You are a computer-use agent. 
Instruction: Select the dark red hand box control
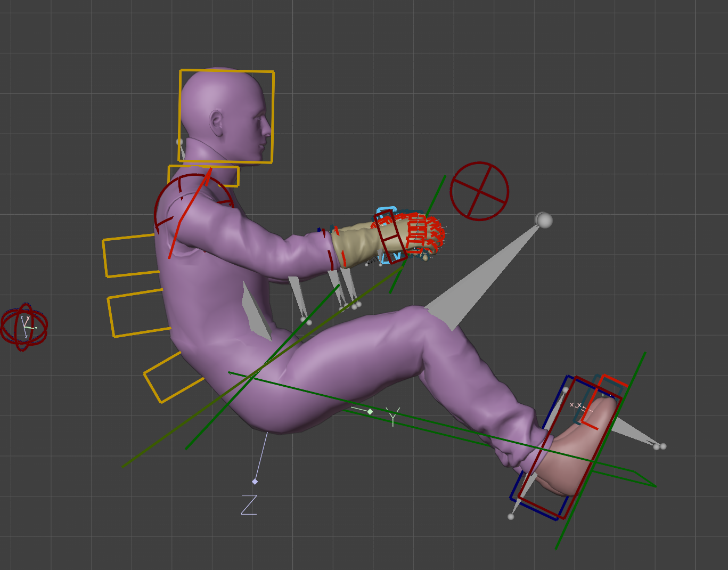[390, 237]
